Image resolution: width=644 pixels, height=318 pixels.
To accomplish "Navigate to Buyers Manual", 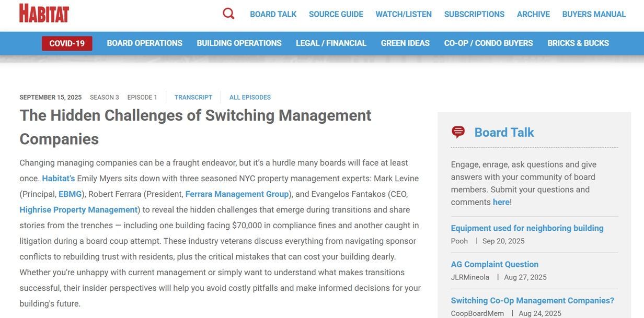I will 594,14.
